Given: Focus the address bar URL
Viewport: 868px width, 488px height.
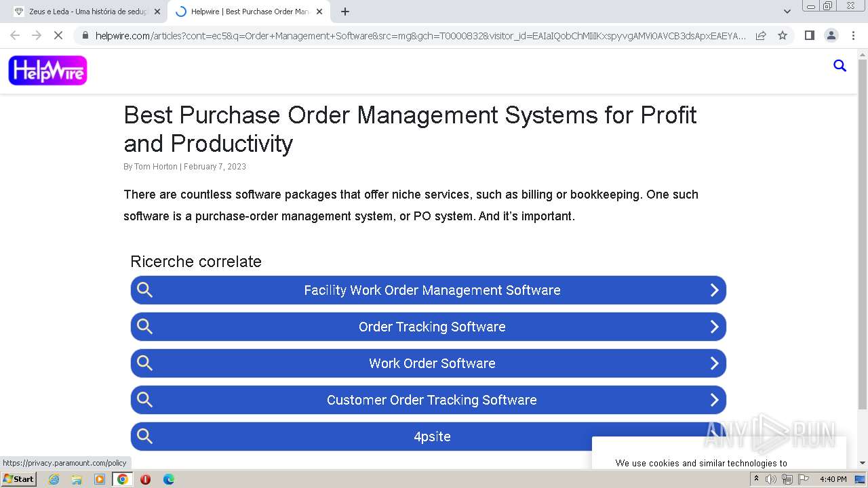Looking at the screenshot, I should click(x=420, y=36).
